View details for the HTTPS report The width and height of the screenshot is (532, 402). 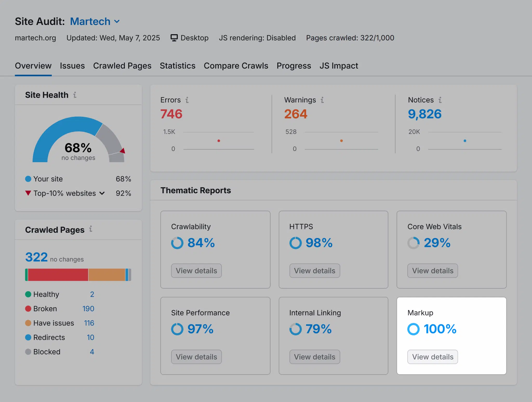point(315,271)
